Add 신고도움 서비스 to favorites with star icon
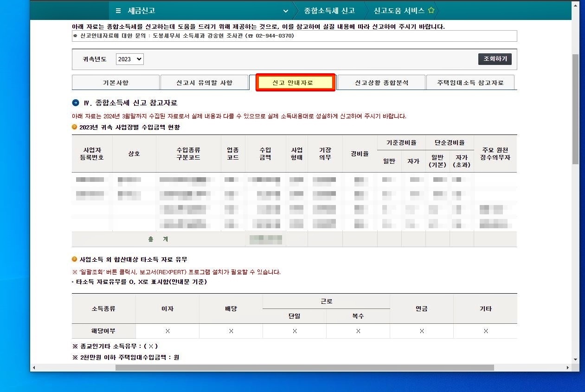The image size is (585, 392). tap(431, 10)
